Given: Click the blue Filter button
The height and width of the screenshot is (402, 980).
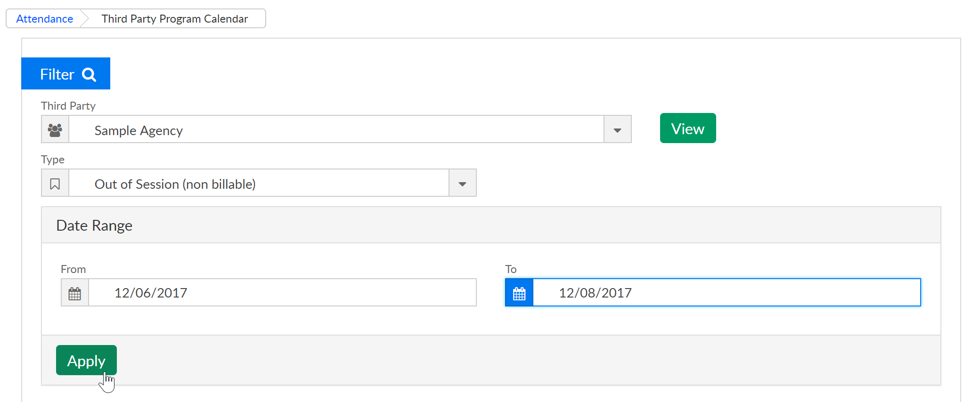Looking at the screenshot, I should [x=65, y=73].
